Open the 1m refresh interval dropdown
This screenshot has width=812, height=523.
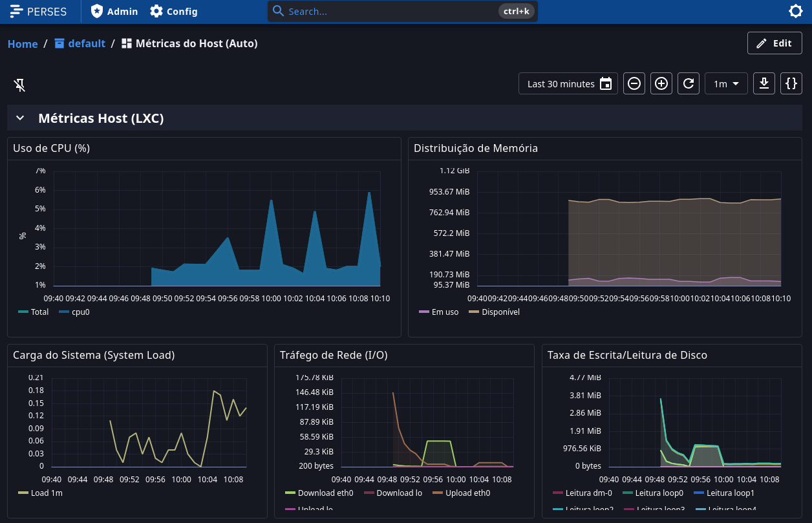tap(726, 83)
